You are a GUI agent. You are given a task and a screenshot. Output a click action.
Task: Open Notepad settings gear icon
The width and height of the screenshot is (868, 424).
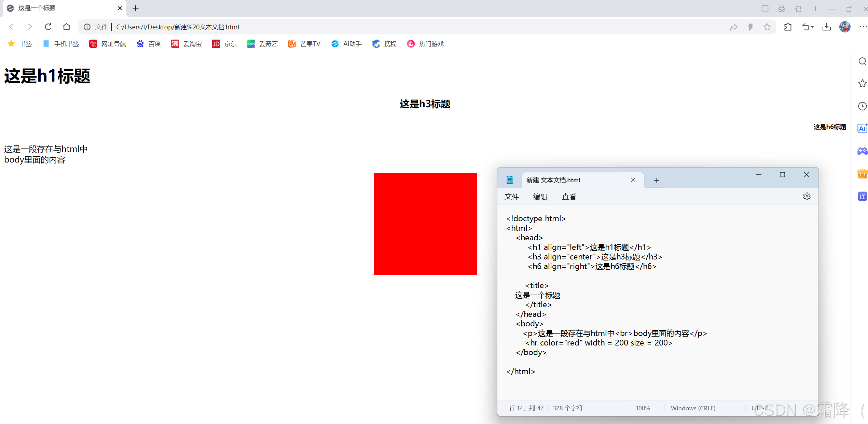(x=807, y=196)
